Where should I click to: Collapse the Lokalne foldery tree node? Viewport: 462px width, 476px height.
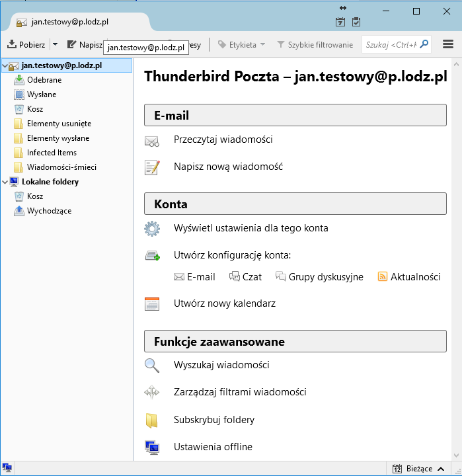tap(5, 182)
